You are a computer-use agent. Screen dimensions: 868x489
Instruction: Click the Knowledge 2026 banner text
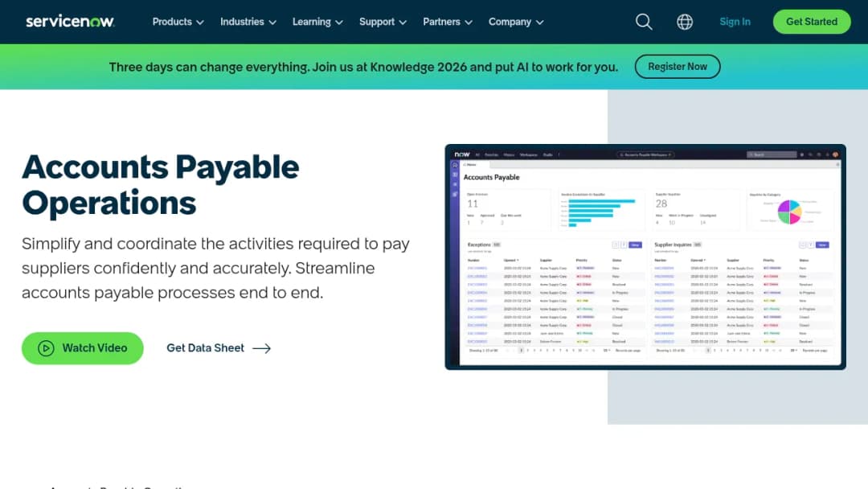click(363, 67)
